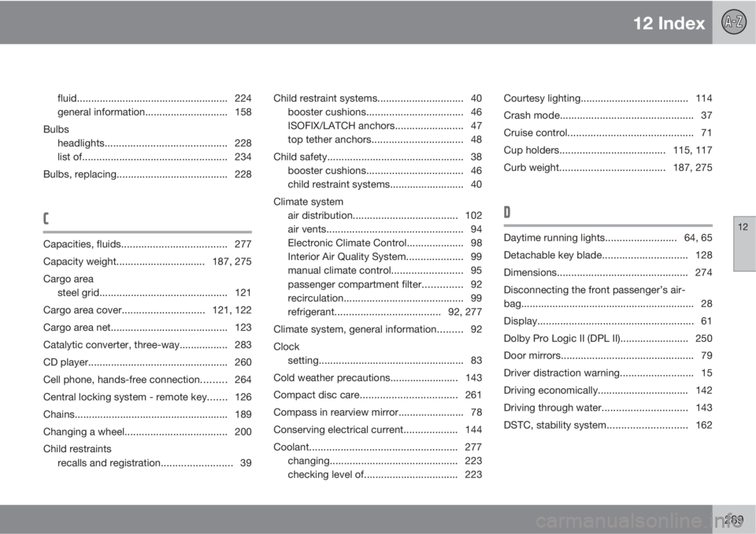Click 'ISOFIX/LATCH anchors' sub-entry
Viewport: 756px width, 534px height.
coord(385,126)
